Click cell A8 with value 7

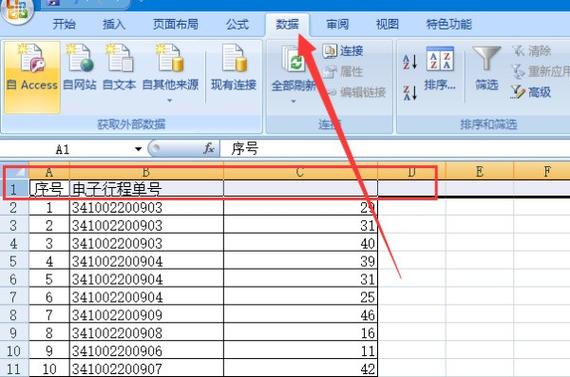click(x=49, y=315)
